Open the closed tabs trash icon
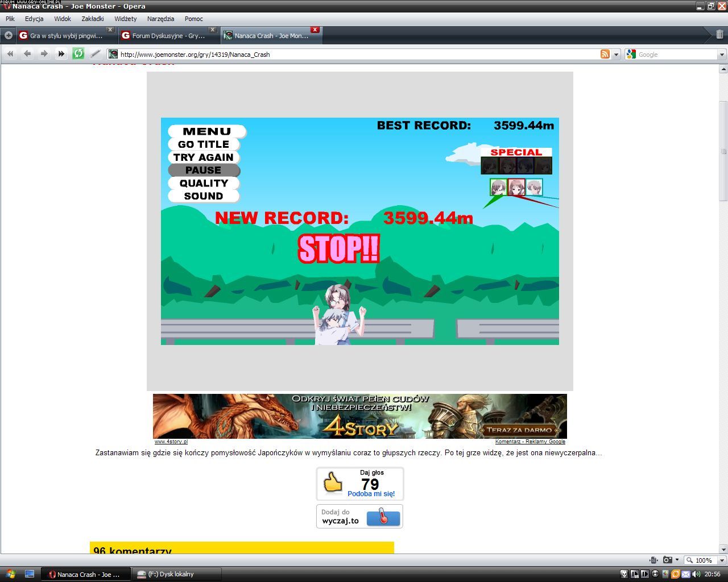 (719, 35)
